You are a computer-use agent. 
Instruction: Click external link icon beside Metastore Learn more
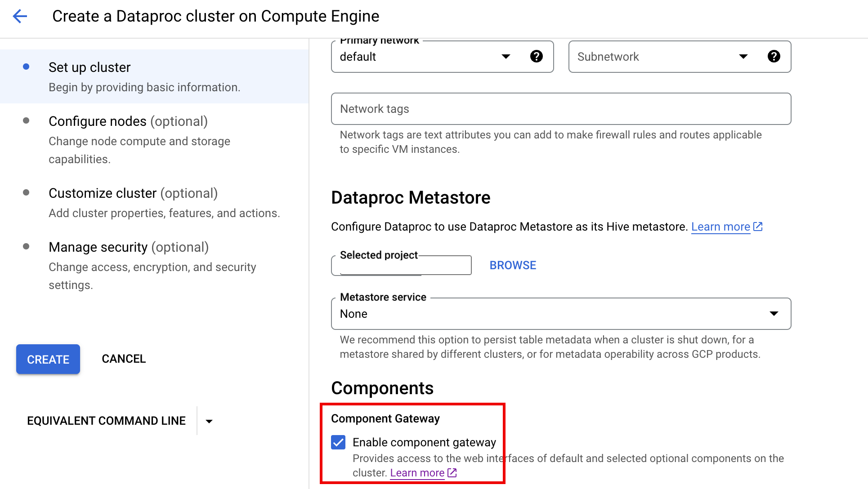[x=758, y=227]
